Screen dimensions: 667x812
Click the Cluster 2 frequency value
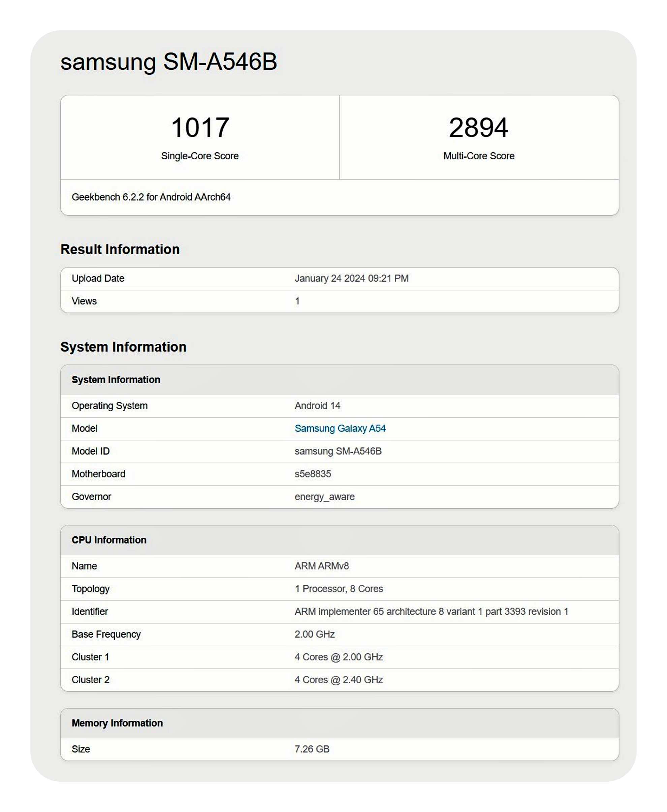[338, 680]
